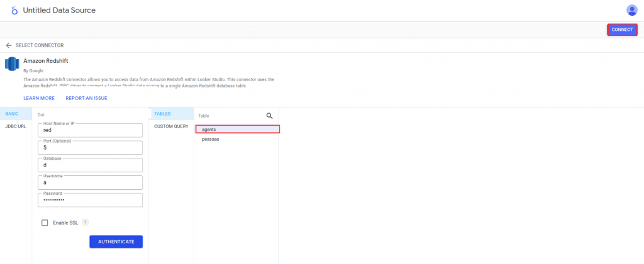Select the Tables tab
Image resolution: width=644 pixels, height=264 pixels.
pyautogui.click(x=162, y=114)
